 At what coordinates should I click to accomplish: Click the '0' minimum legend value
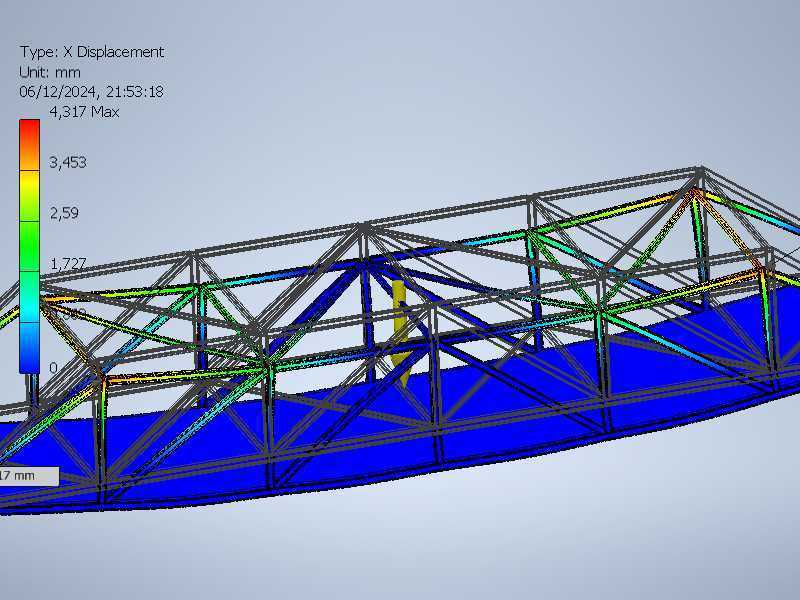pos(54,368)
